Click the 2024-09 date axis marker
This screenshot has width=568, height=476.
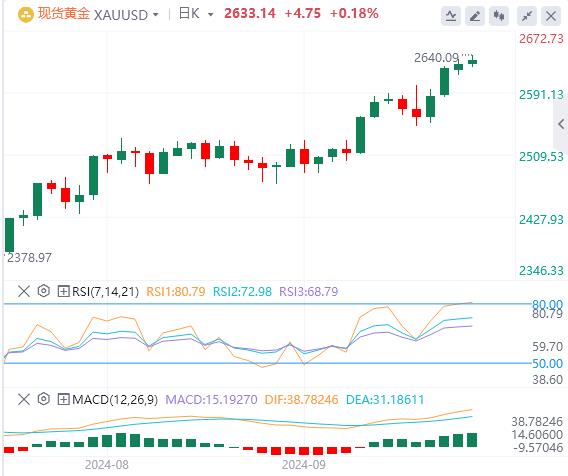coord(304,464)
